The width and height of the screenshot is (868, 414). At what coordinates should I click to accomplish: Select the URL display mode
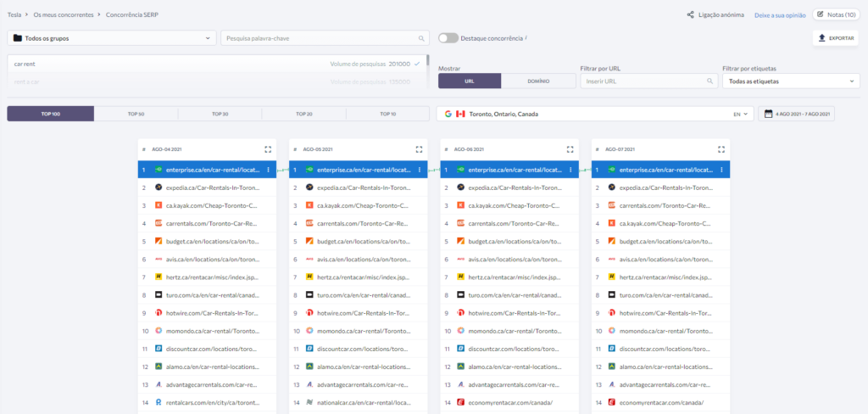click(470, 81)
